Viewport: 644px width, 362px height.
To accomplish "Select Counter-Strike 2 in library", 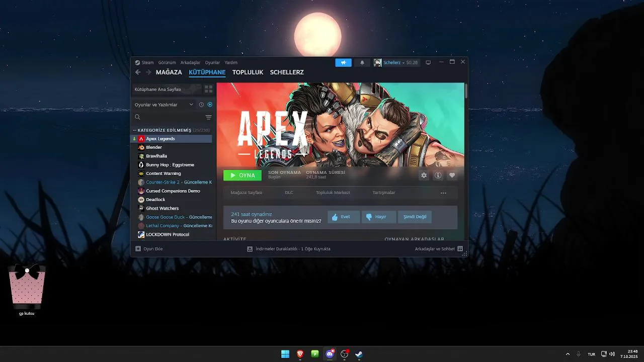I will (171, 182).
